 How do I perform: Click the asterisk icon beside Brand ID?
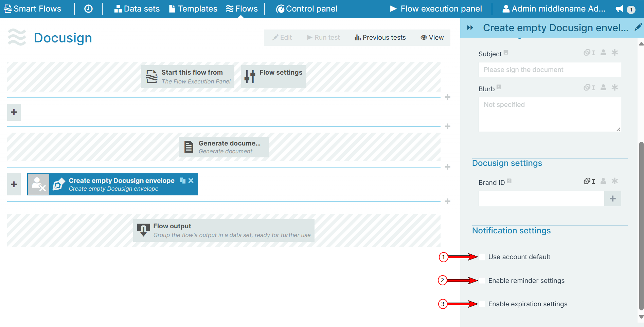pyautogui.click(x=615, y=181)
